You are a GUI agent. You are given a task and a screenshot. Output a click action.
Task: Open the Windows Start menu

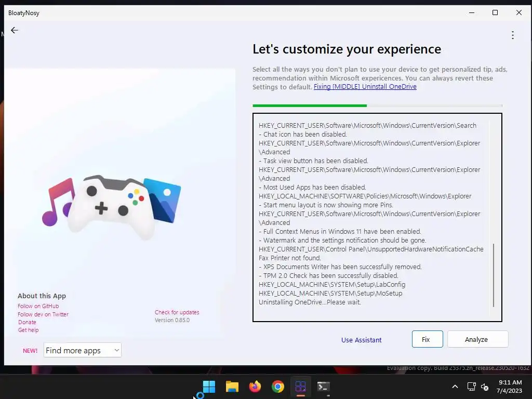tap(209, 387)
